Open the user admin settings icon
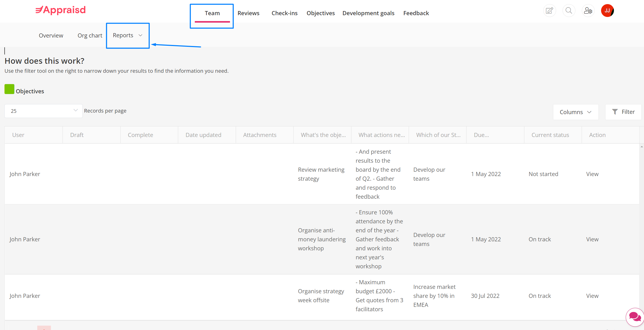 588,11
